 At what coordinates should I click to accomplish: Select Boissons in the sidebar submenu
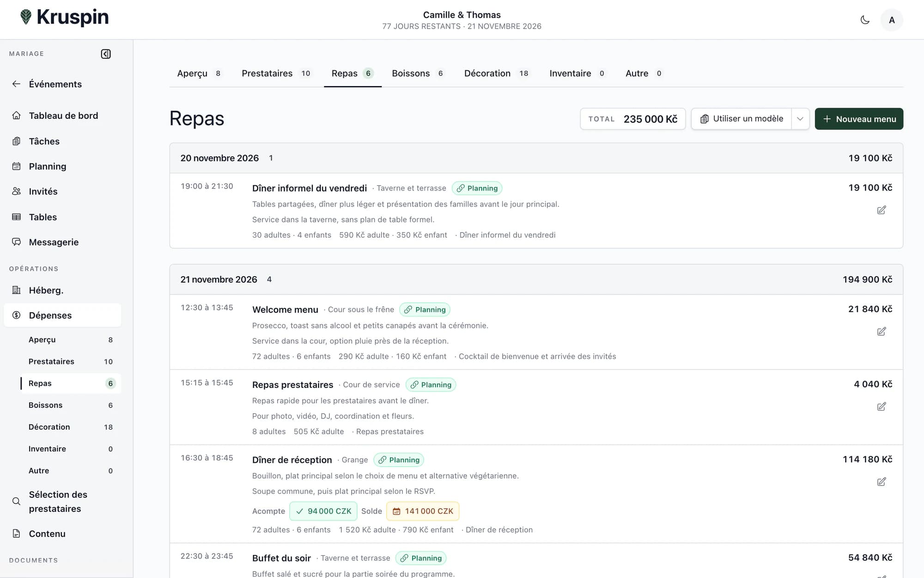pos(71,405)
